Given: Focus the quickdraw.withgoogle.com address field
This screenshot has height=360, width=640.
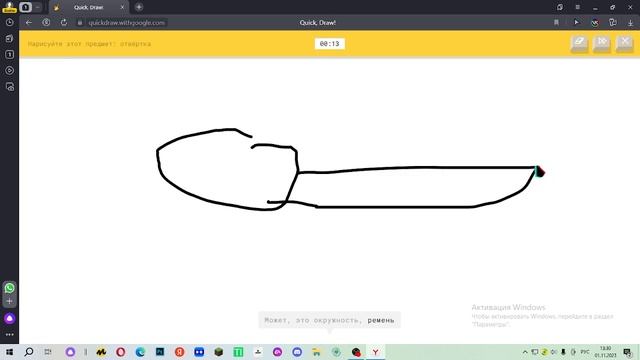Looking at the screenshot, I should point(127,23).
